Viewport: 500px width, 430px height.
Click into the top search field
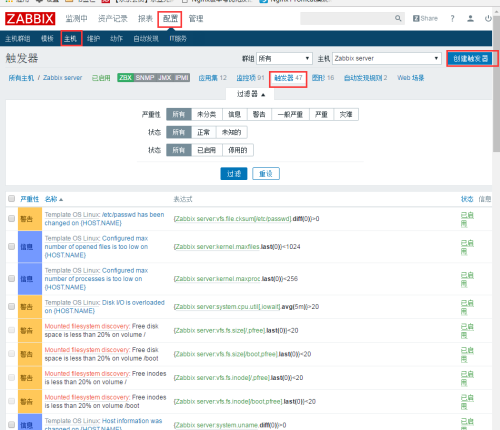[x=347, y=18]
